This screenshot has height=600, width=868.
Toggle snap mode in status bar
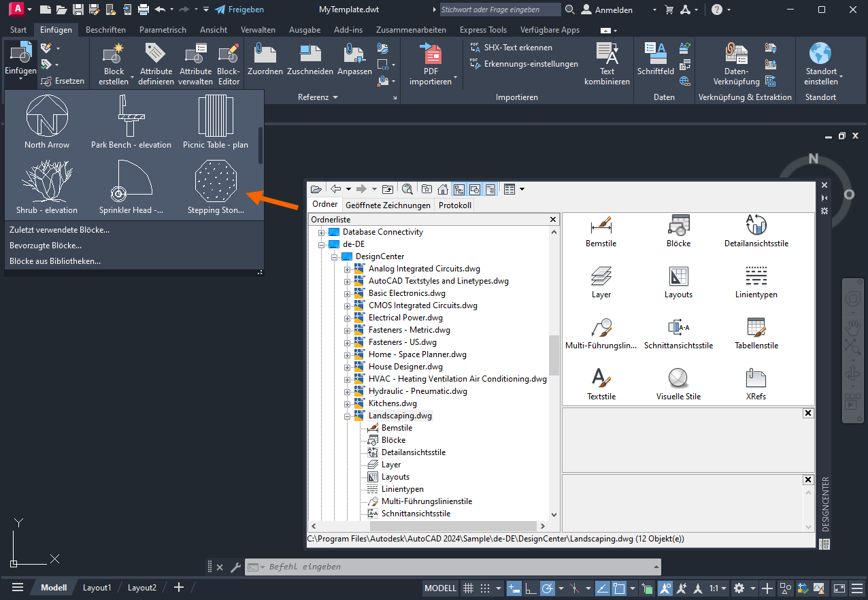[x=485, y=588]
